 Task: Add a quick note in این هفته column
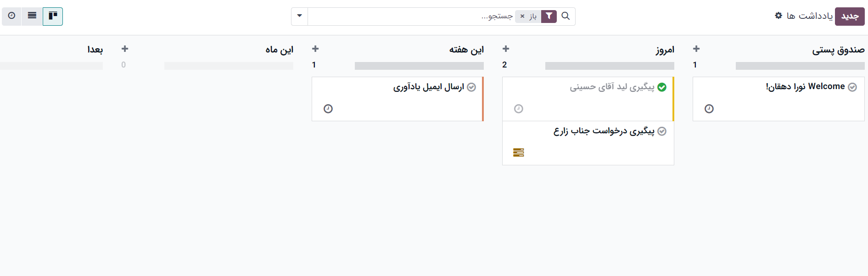[315, 49]
